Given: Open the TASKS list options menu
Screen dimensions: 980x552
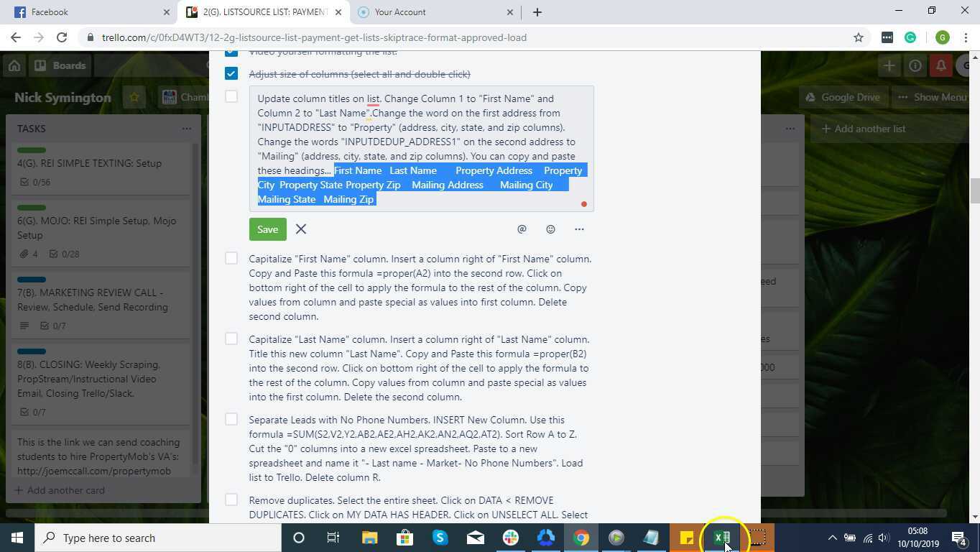Looking at the screenshot, I should click(x=186, y=129).
